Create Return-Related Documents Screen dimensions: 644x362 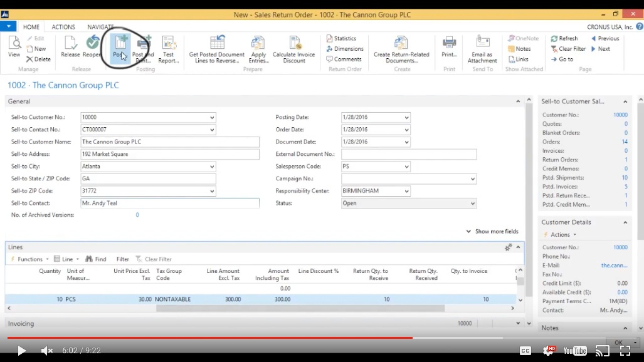click(x=401, y=49)
